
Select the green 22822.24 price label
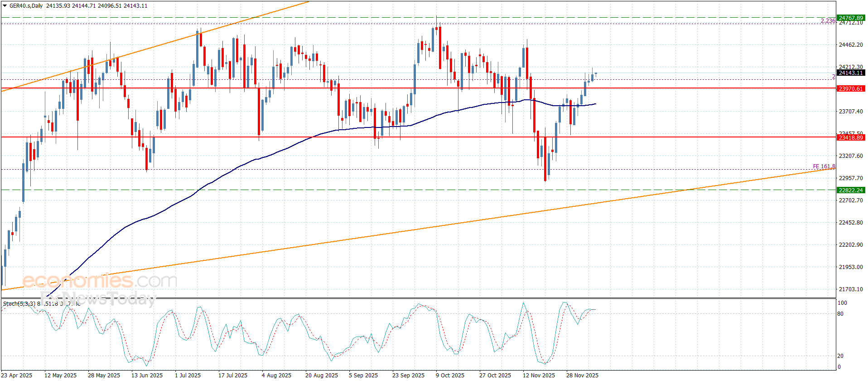pyautogui.click(x=850, y=190)
